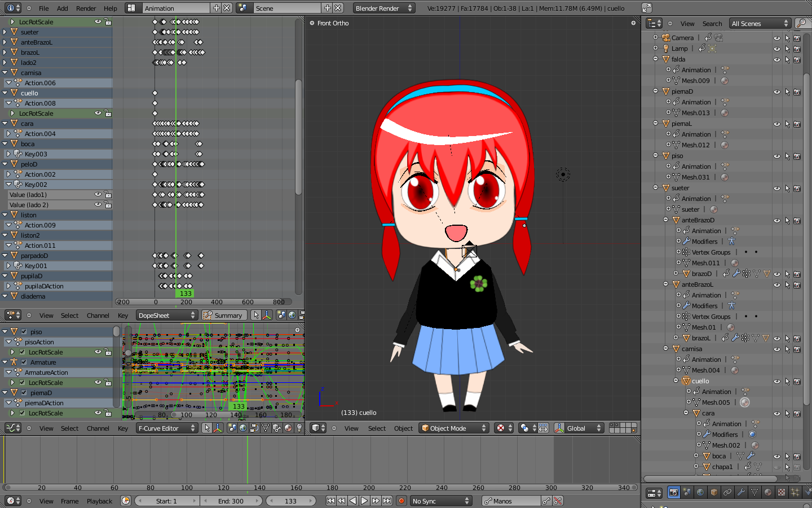This screenshot has height=508, width=812.
Task: Toggle visibility of Value (lado1) channel
Action: click(98, 195)
